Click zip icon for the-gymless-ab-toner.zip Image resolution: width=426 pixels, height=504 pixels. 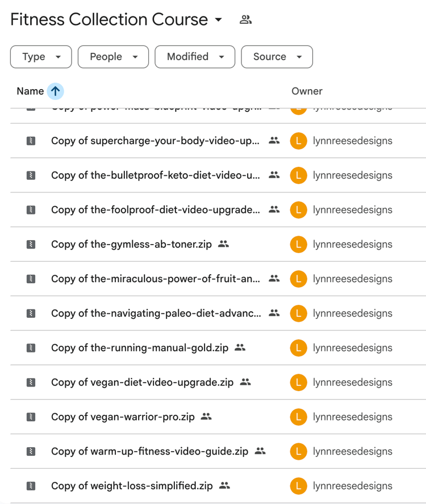pos(31,244)
